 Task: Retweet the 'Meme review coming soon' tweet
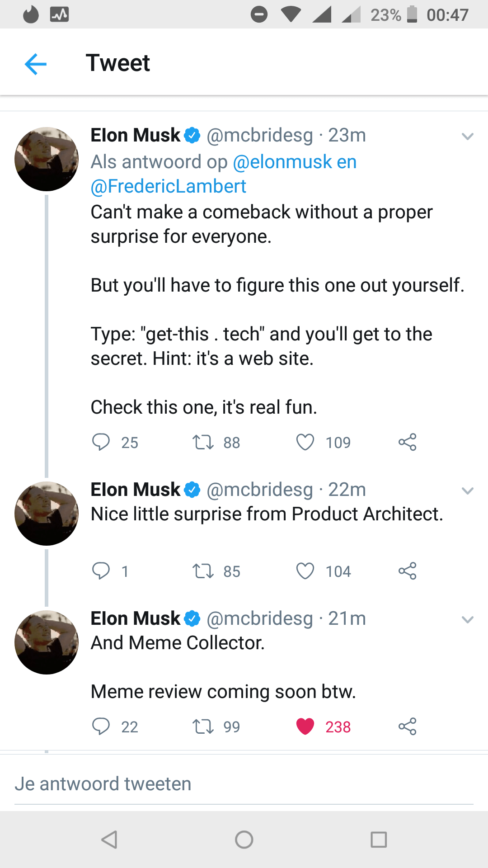click(203, 726)
